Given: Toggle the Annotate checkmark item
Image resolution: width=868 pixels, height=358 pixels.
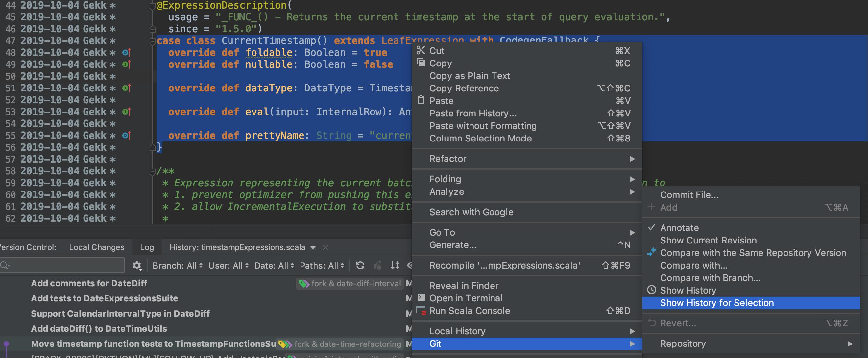Looking at the screenshot, I should coord(679,228).
